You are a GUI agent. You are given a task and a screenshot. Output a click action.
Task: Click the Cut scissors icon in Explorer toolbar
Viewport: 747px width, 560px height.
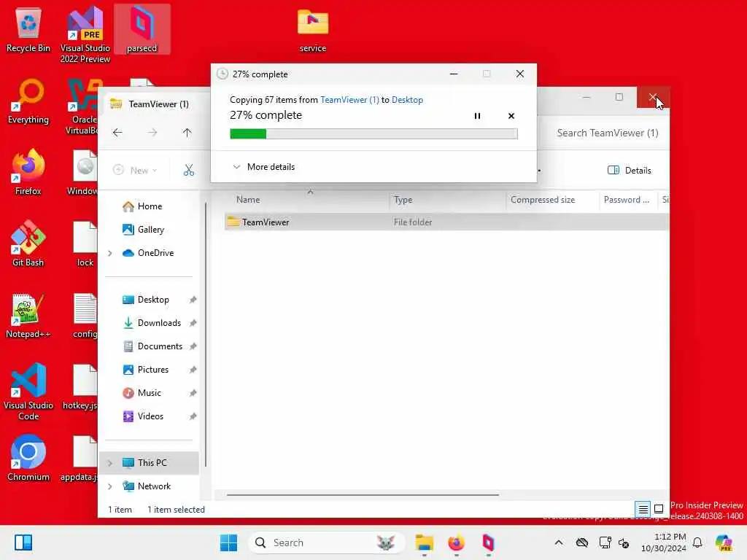(189, 170)
